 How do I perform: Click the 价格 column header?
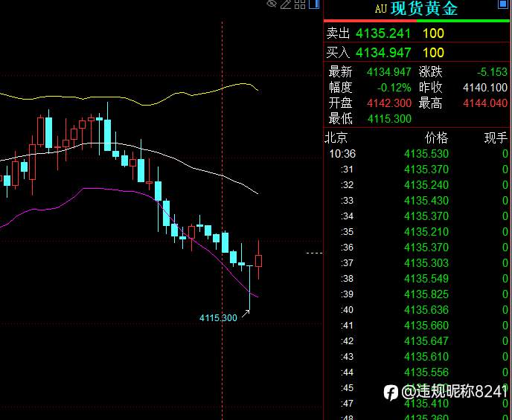pyautogui.click(x=436, y=138)
